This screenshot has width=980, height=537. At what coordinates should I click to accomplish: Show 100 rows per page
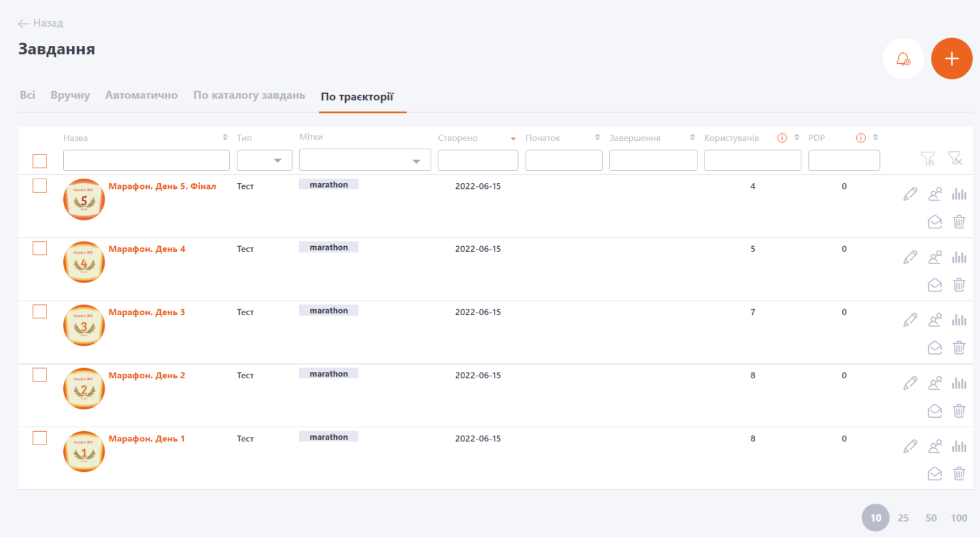click(x=959, y=517)
